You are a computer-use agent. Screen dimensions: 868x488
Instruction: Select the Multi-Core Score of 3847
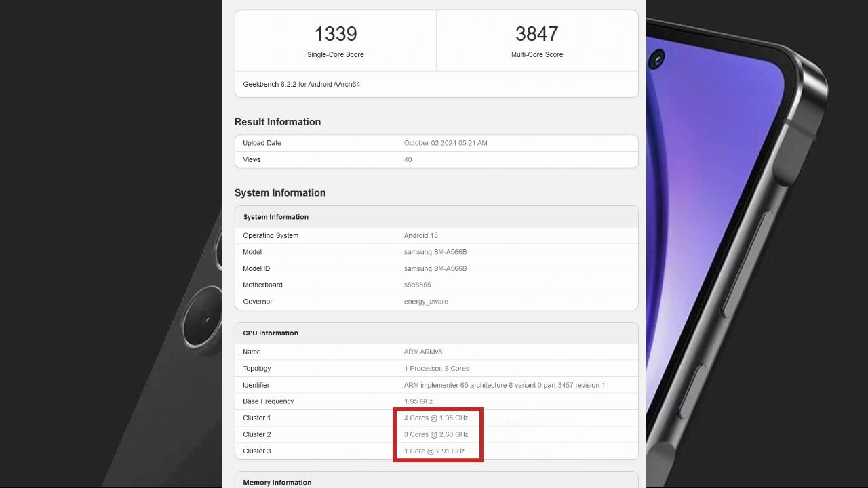pyautogui.click(x=537, y=34)
